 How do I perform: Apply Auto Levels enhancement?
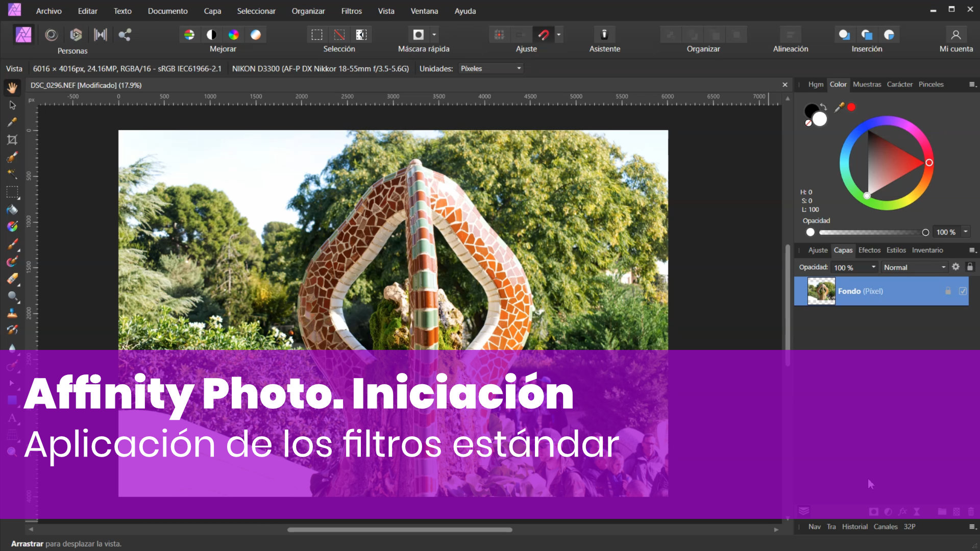(189, 35)
